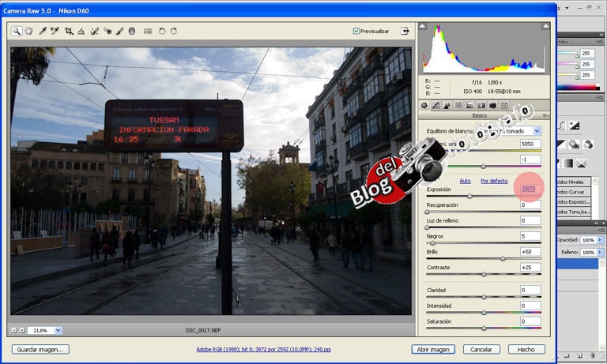Select the Red Eye Removal tool
The image size is (607, 364).
107,32
